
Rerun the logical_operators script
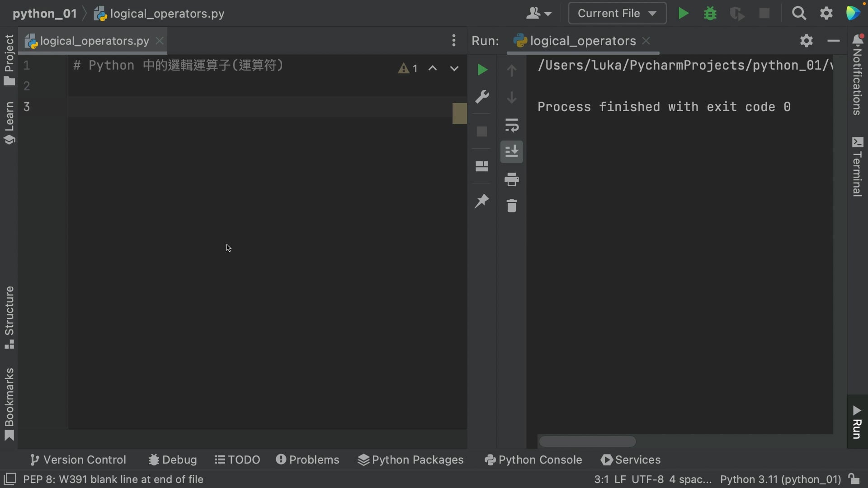[482, 70]
